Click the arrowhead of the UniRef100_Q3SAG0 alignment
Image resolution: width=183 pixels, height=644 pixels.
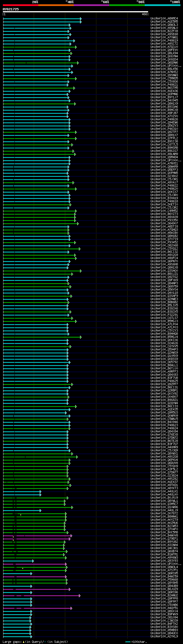(x=81, y=271)
